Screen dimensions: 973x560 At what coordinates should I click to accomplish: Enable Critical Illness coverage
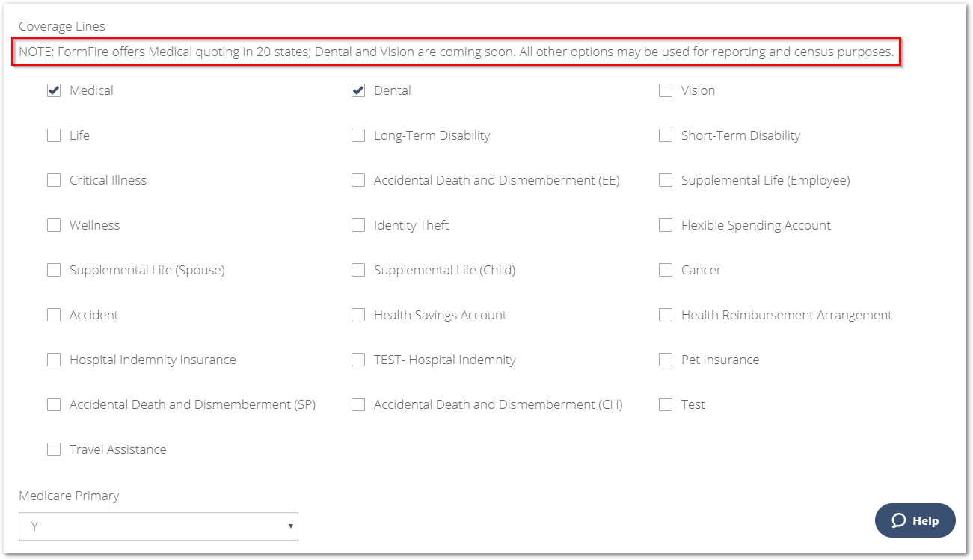[x=54, y=180]
